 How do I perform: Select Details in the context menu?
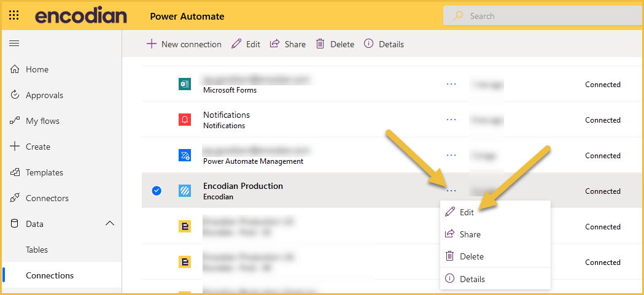tap(472, 279)
